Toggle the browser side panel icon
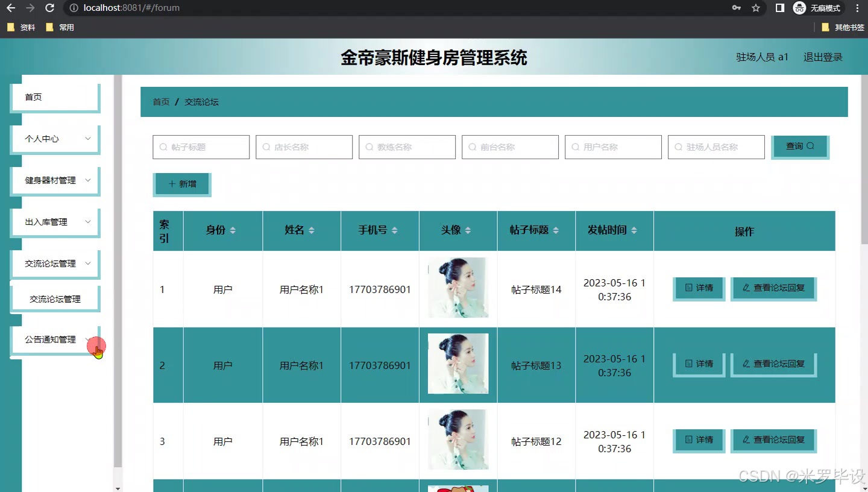868x492 pixels. pos(780,8)
